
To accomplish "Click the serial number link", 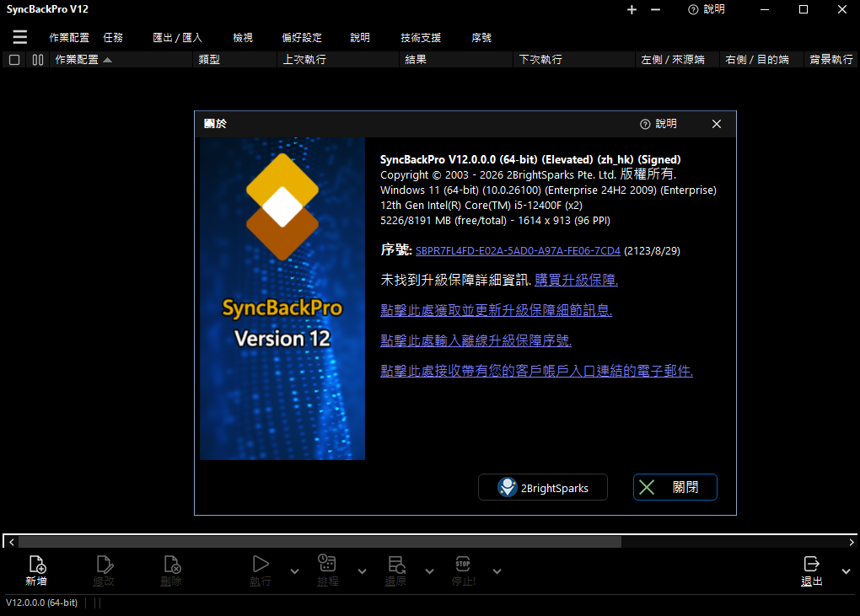I will pyautogui.click(x=518, y=250).
